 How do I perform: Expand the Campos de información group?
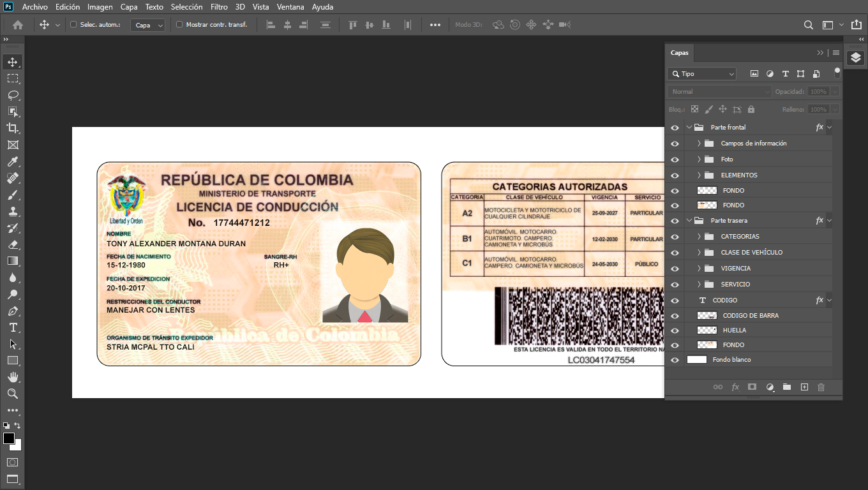pos(699,144)
